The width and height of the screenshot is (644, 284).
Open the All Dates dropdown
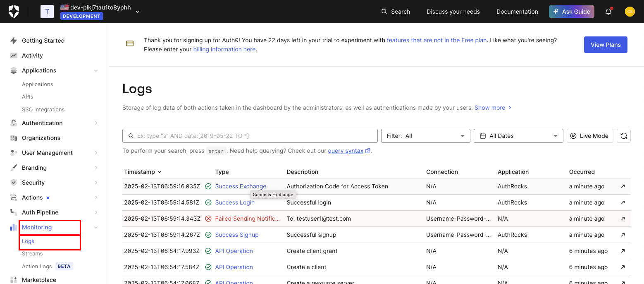tap(518, 136)
